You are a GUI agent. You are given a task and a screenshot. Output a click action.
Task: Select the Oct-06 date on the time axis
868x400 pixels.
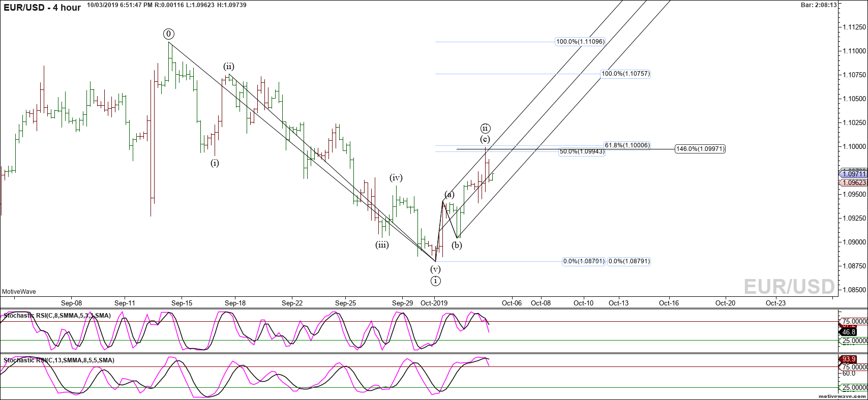pyautogui.click(x=512, y=303)
